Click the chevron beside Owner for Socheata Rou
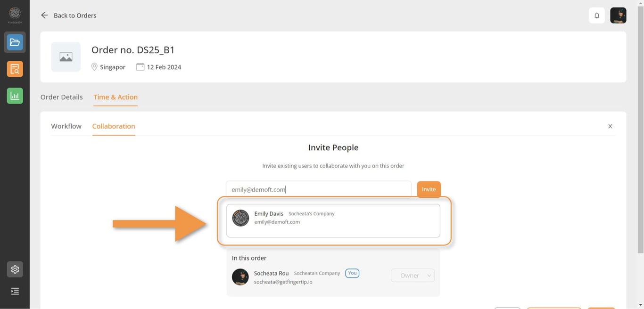 (429, 275)
